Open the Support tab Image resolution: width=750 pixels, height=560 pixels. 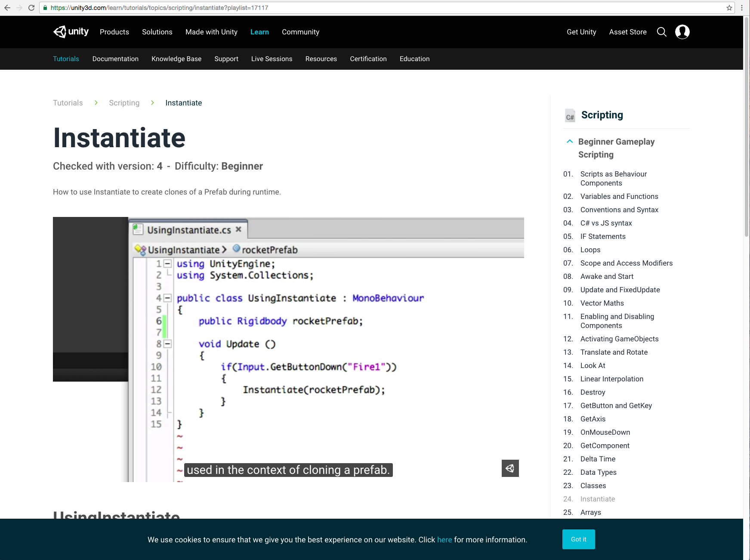(x=226, y=59)
